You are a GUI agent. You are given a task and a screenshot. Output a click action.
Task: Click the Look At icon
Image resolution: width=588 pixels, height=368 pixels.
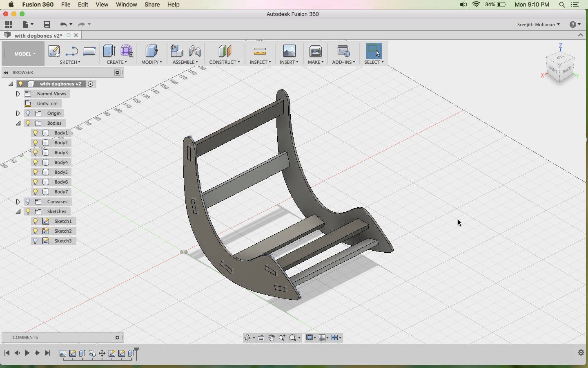click(x=261, y=338)
